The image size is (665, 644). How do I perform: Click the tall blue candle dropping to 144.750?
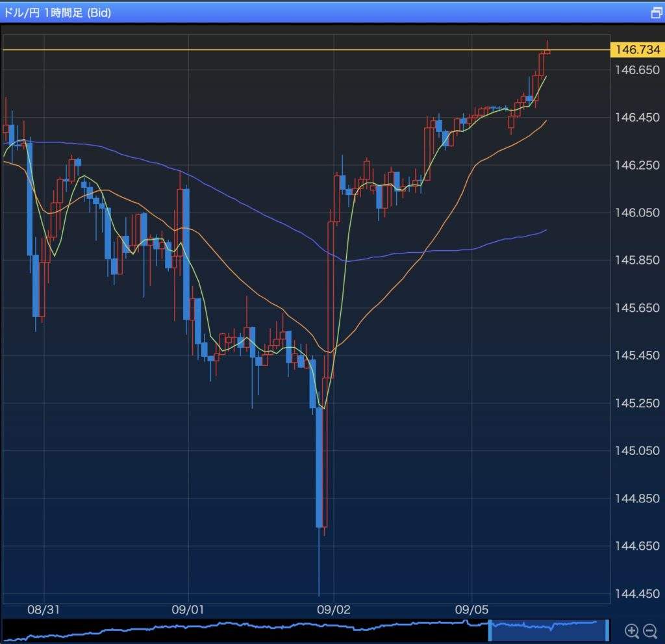[319, 467]
